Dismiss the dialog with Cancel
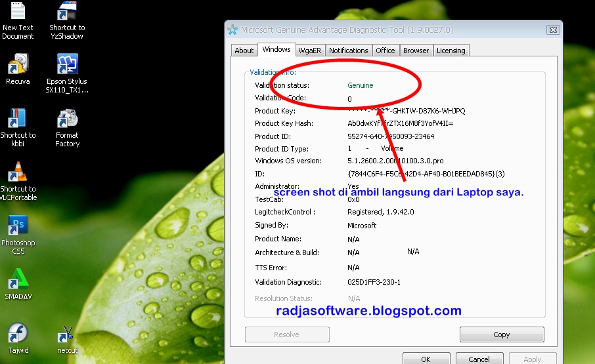The width and height of the screenshot is (595, 364). click(479, 359)
